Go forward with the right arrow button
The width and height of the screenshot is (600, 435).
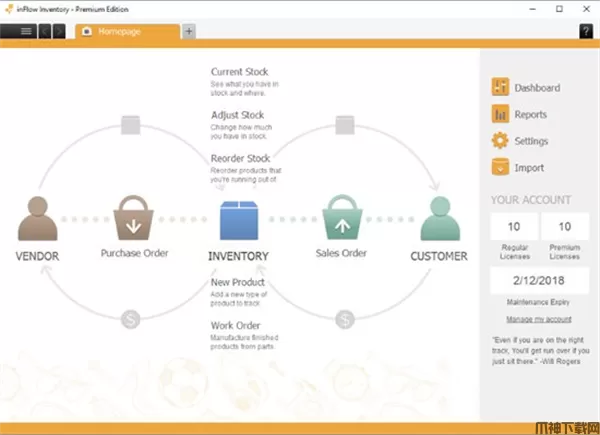click(59, 31)
